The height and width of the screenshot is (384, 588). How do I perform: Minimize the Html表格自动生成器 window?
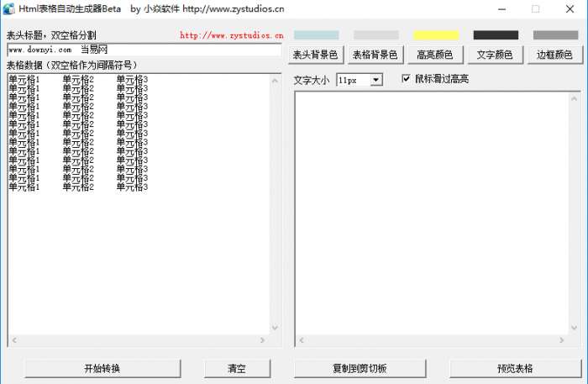501,9
